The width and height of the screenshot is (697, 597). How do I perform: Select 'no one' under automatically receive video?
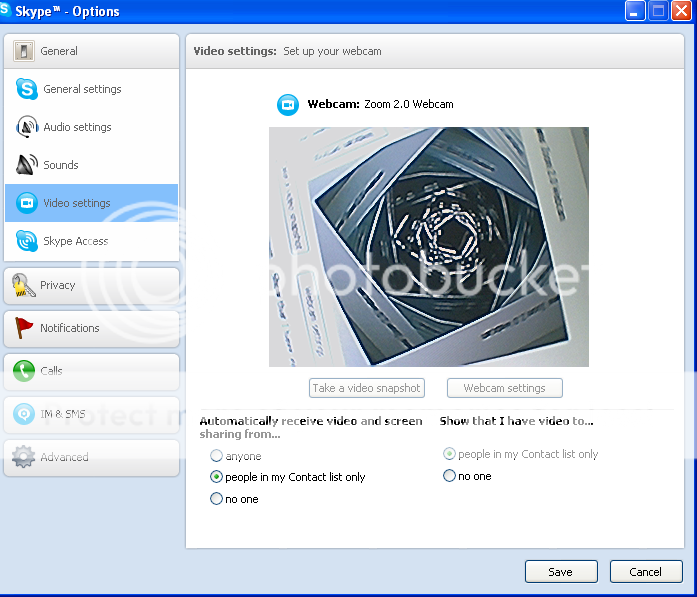click(216, 499)
